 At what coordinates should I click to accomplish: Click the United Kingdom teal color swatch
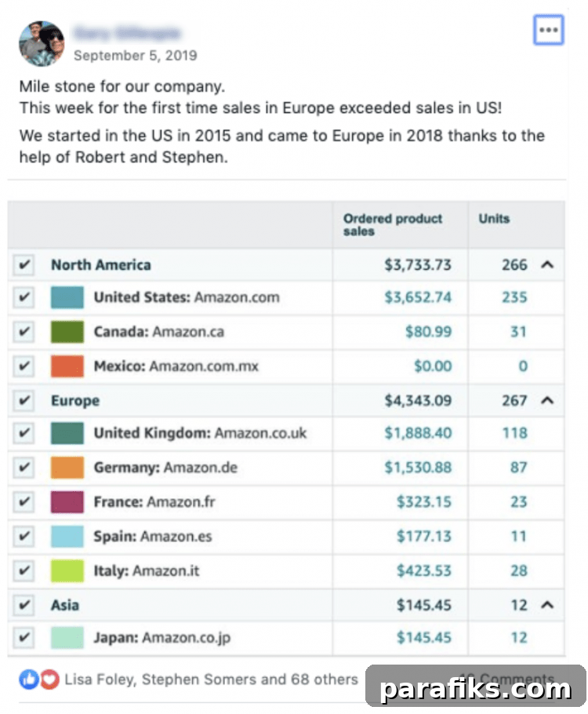click(67, 433)
